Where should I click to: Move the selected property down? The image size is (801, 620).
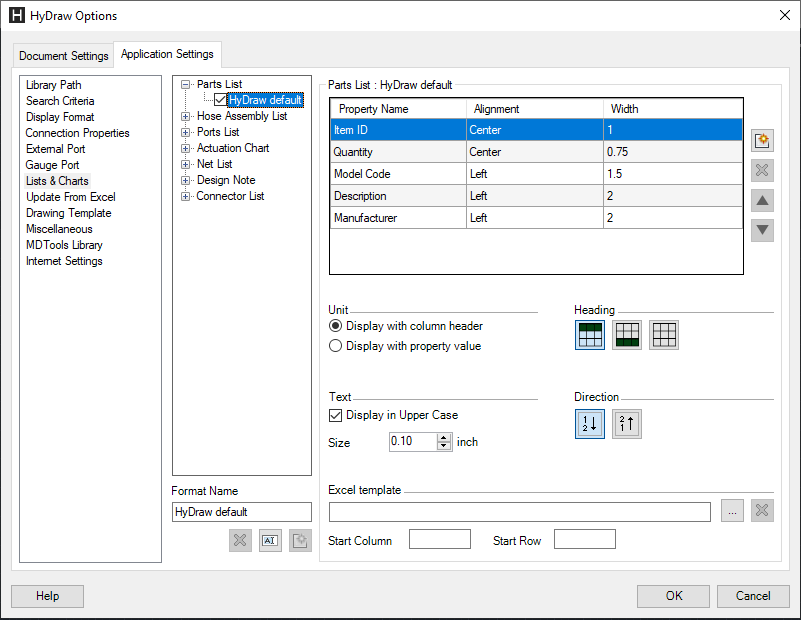[x=762, y=230]
